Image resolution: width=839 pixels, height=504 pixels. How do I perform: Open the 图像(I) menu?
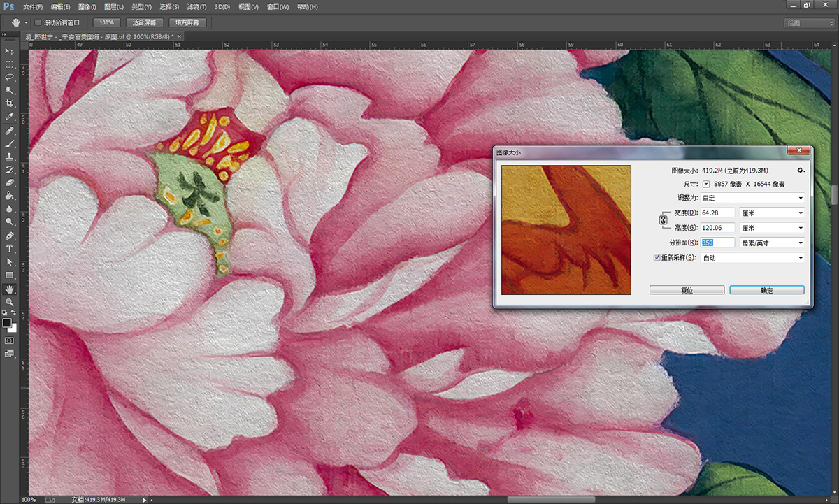point(87,7)
